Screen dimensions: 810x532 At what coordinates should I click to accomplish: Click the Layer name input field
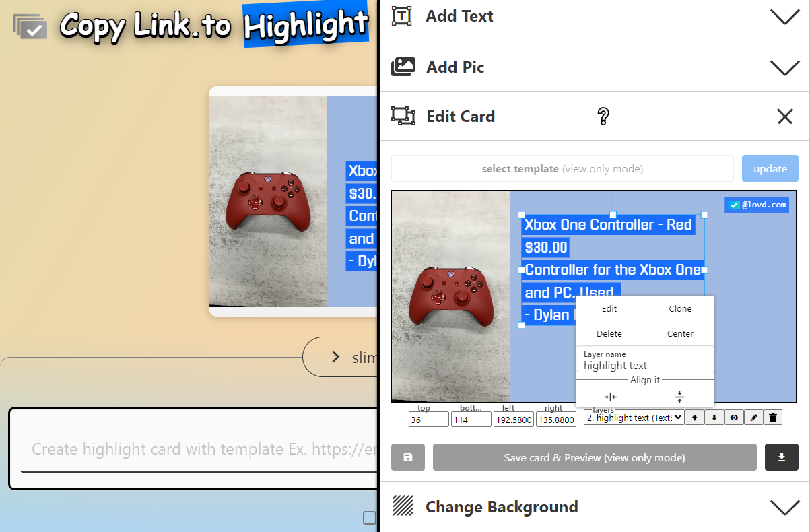click(645, 360)
